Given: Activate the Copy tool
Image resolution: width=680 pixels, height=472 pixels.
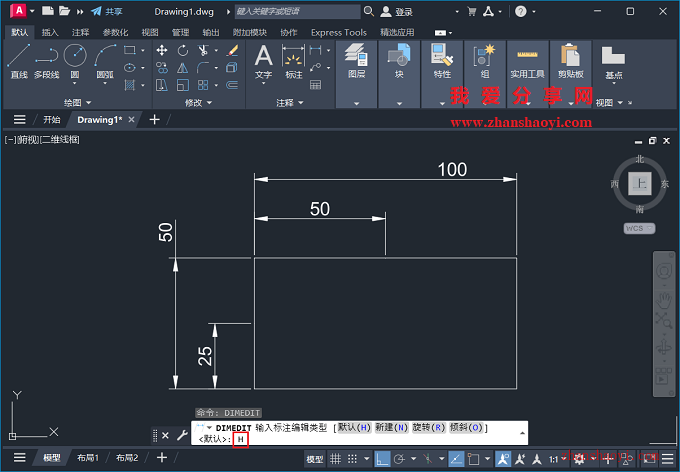Looking at the screenshot, I should point(162,68).
